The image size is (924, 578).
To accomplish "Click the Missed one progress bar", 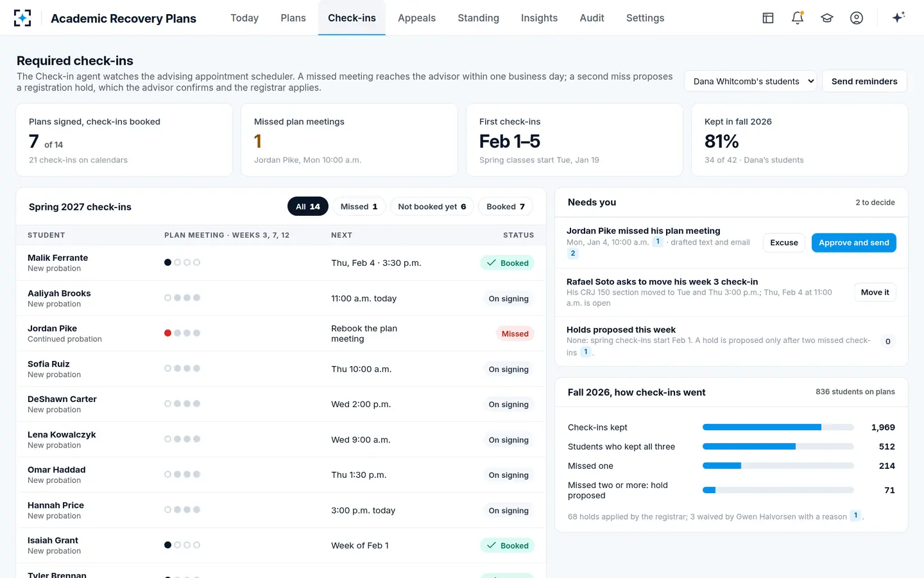I will 778,466.
